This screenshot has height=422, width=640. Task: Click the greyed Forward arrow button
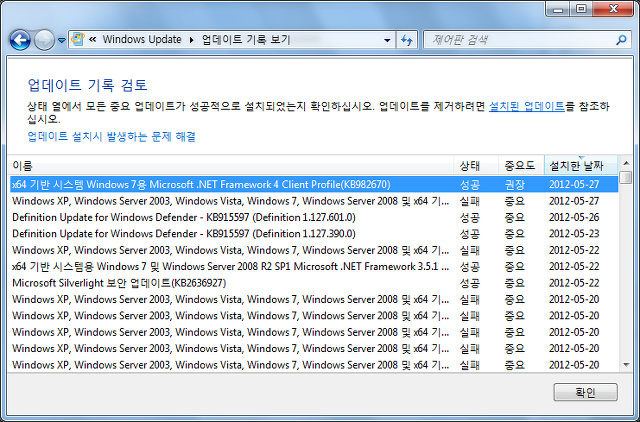(x=44, y=40)
